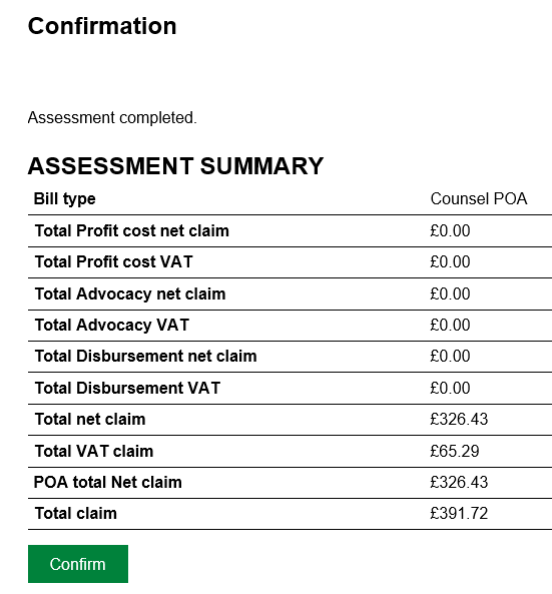The image size is (552, 594).
Task: Select the Total Disbursement VAT label
Action: (128, 388)
